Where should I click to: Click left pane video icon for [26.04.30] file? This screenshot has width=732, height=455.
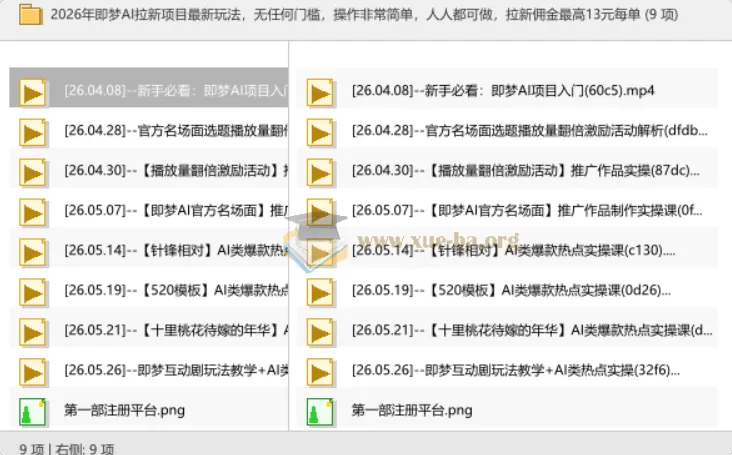[x=32, y=173]
